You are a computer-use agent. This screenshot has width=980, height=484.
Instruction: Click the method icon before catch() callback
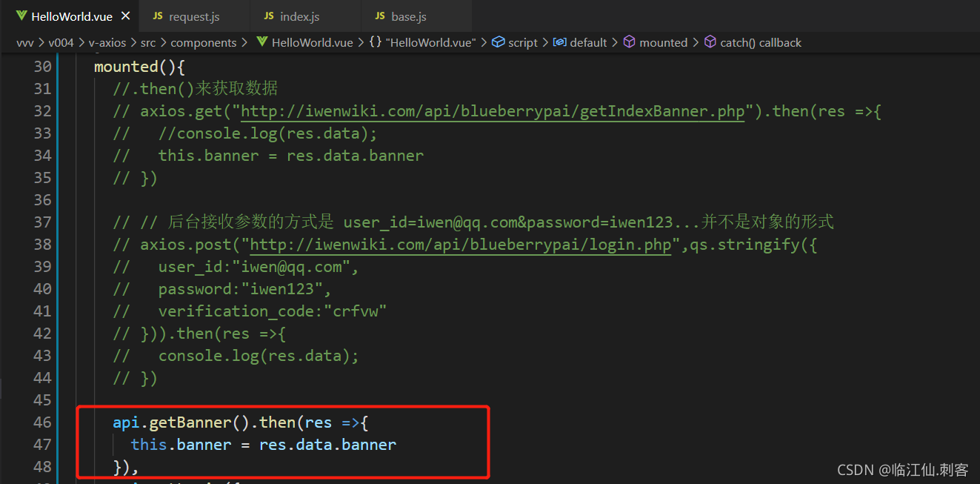click(x=710, y=42)
